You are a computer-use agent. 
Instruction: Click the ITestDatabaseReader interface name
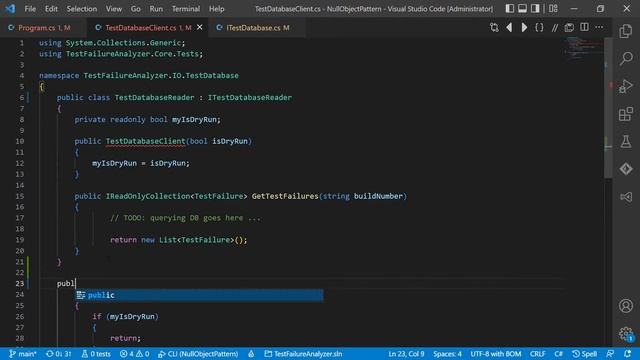point(250,98)
